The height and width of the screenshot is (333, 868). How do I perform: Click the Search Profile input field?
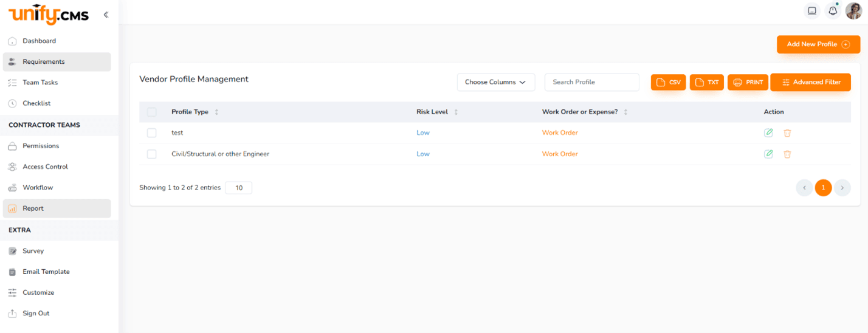591,82
